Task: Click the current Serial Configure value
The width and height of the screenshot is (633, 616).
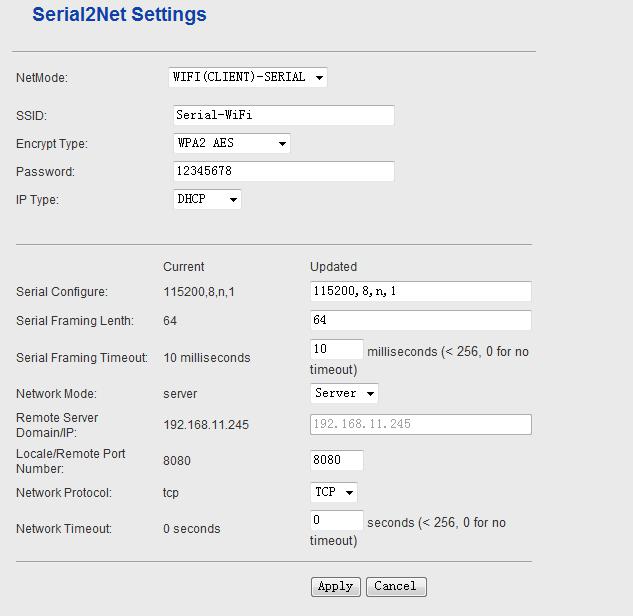Action: pos(199,293)
